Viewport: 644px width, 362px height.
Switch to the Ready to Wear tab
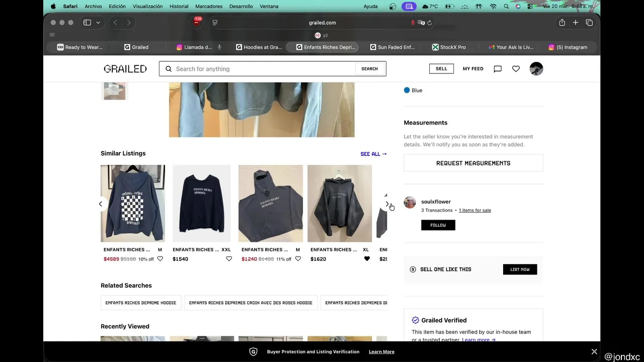[x=80, y=47]
